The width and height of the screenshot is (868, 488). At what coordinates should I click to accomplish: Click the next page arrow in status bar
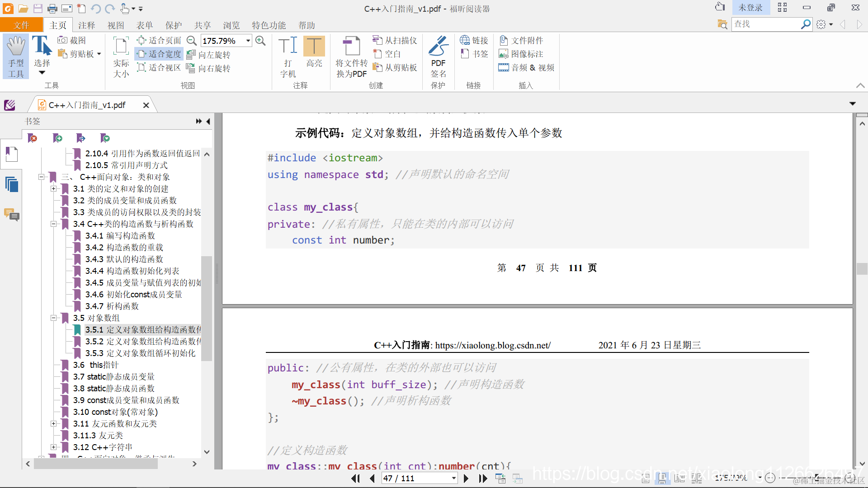click(x=466, y=479)
